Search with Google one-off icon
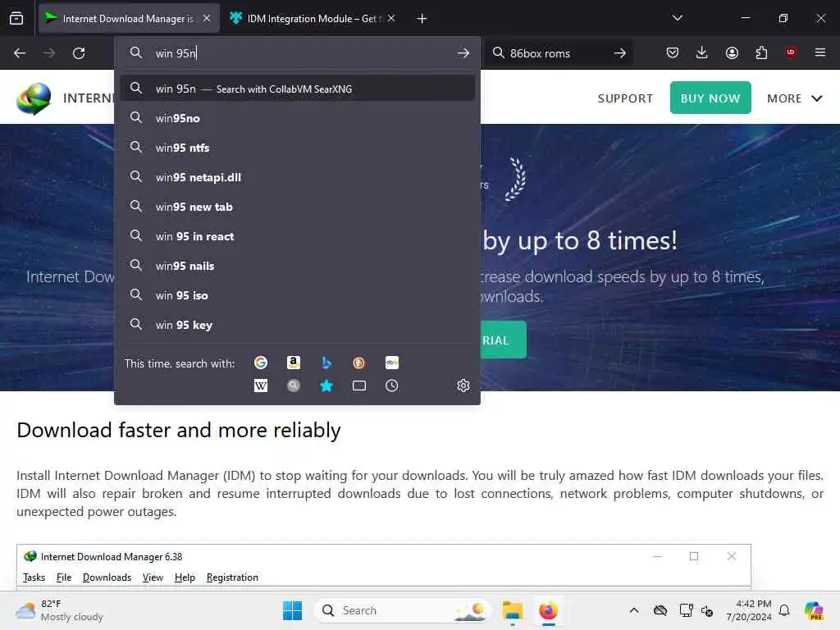Image resolution: width=840 pixels, height=630 pixels. point(260,363)
